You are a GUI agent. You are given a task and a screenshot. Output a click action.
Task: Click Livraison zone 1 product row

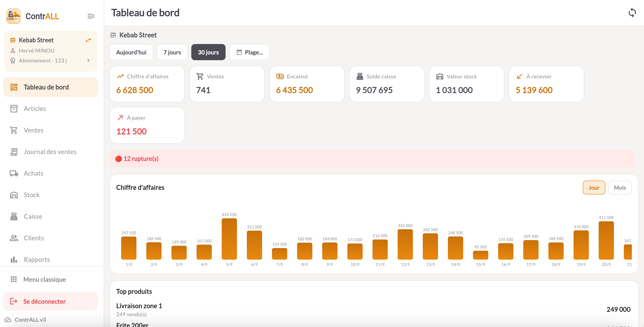(374, 309)
